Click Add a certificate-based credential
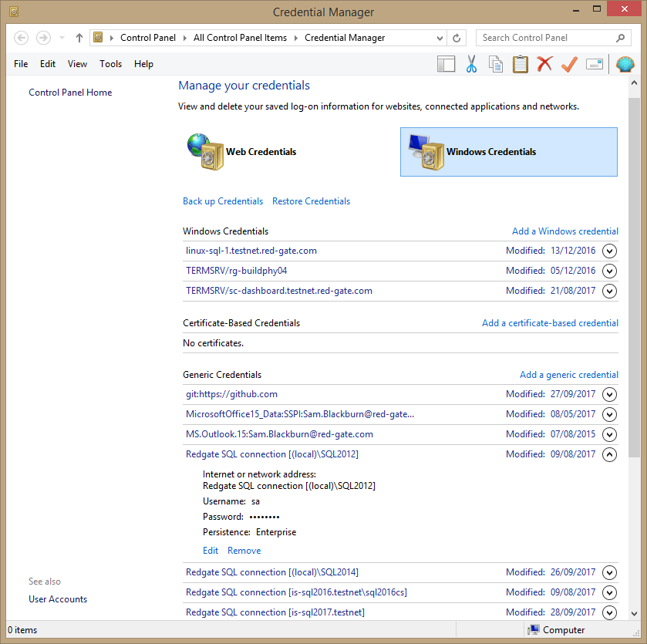 click(x=550, y=323)
